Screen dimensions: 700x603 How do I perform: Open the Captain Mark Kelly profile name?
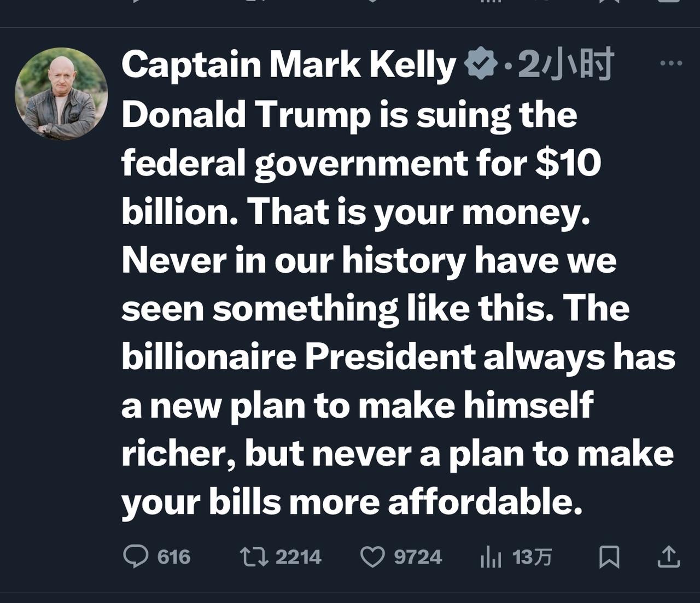coord(288,65)
